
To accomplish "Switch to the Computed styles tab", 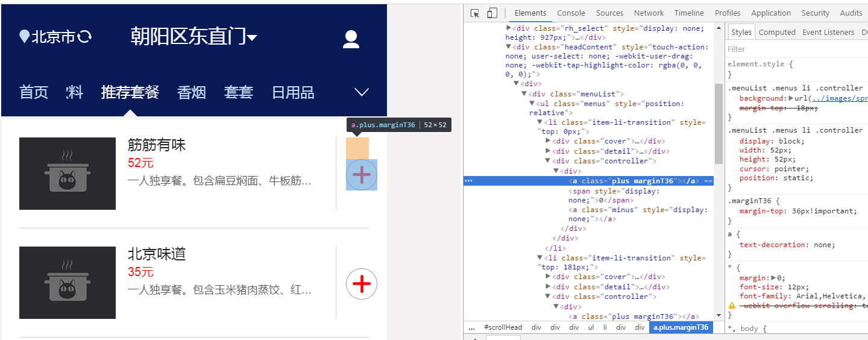I will [777, 32].
